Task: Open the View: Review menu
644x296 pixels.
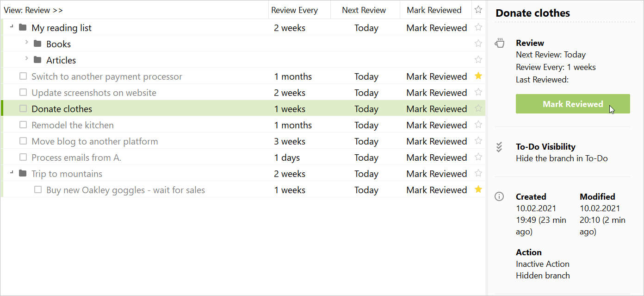Action: pyautogui.click(x=33, y=9)
